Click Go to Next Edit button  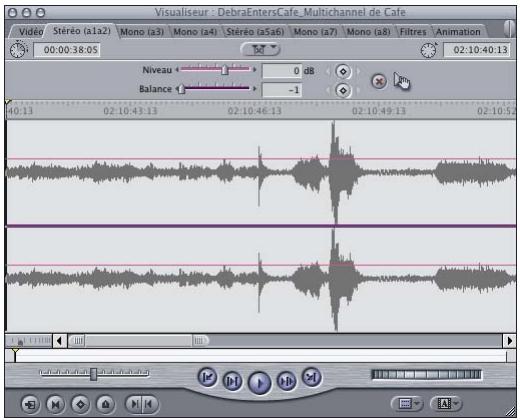(x=311, y=377)
